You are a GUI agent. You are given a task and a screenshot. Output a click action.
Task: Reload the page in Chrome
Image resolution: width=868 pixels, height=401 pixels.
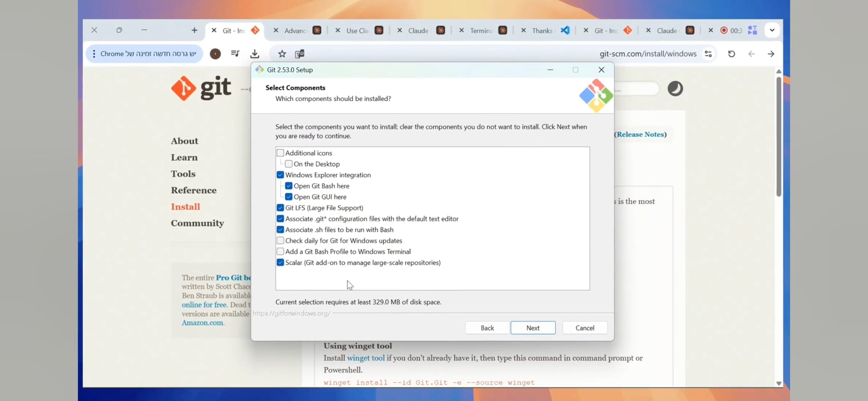tap(732, 54)
